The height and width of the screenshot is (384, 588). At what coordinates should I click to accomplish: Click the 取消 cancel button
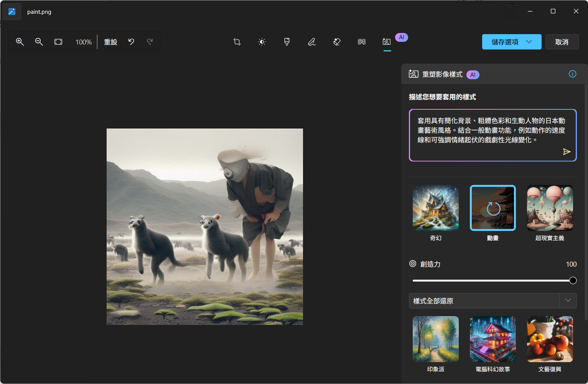pyautogui.click(x=562, y=42)
